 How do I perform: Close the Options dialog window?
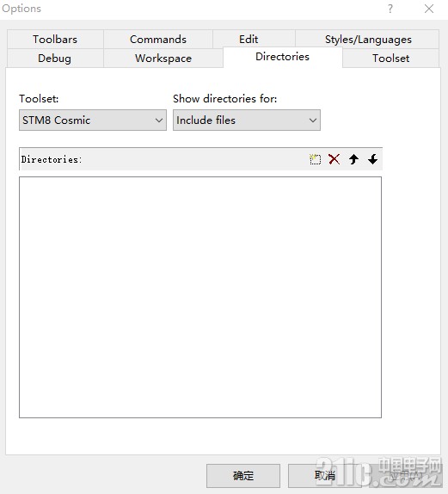(x=429, y=9)
